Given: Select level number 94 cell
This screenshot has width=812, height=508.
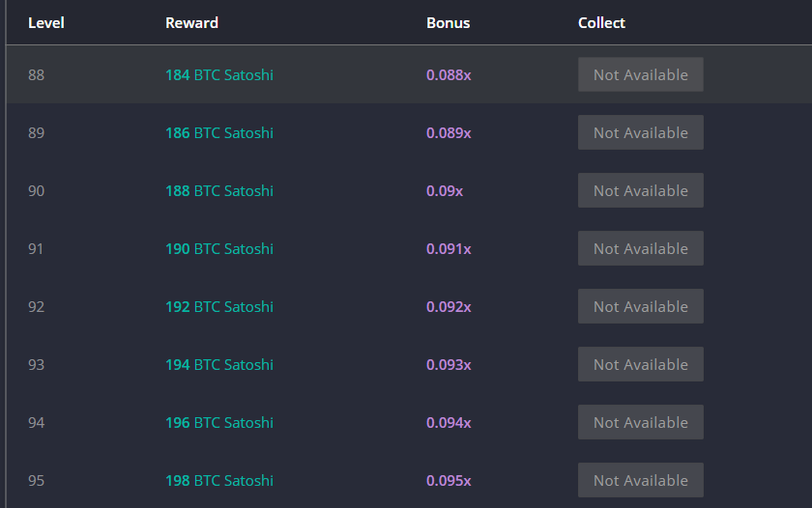Looking at the screenshot, I should coord(37,423).
